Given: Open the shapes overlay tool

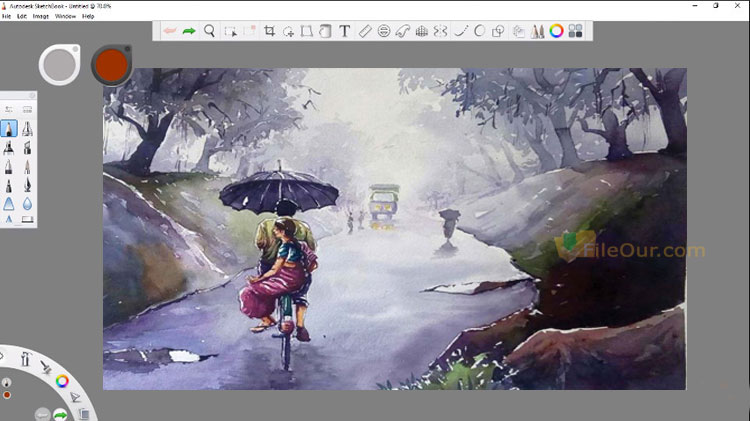Looking at the screenshot, I should [x=498, y=32].
